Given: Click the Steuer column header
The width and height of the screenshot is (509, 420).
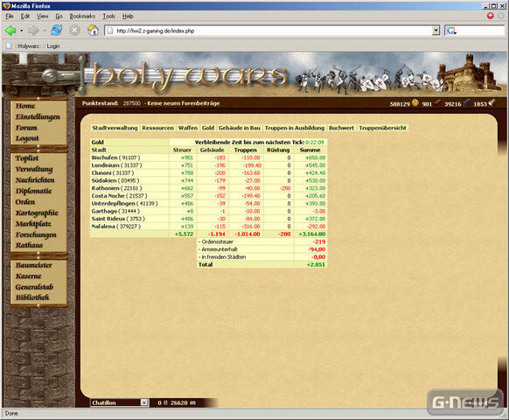Looking at the screenshot, I should [182, 150].
